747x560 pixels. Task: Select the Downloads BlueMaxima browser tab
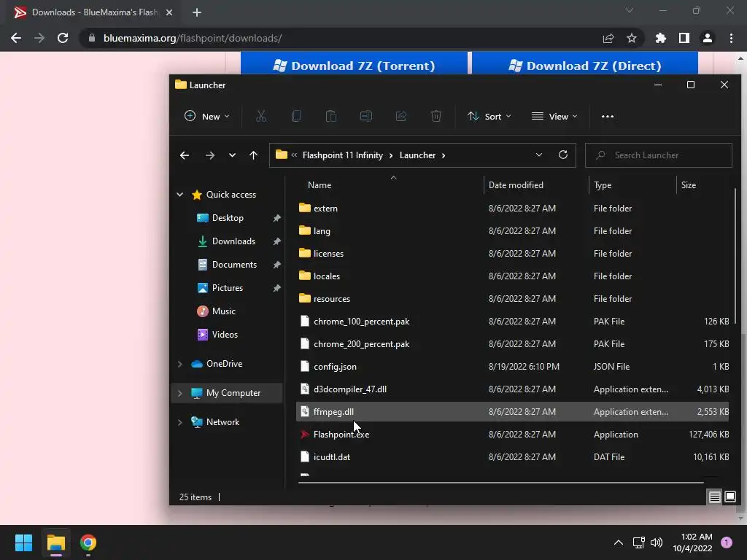93,12
